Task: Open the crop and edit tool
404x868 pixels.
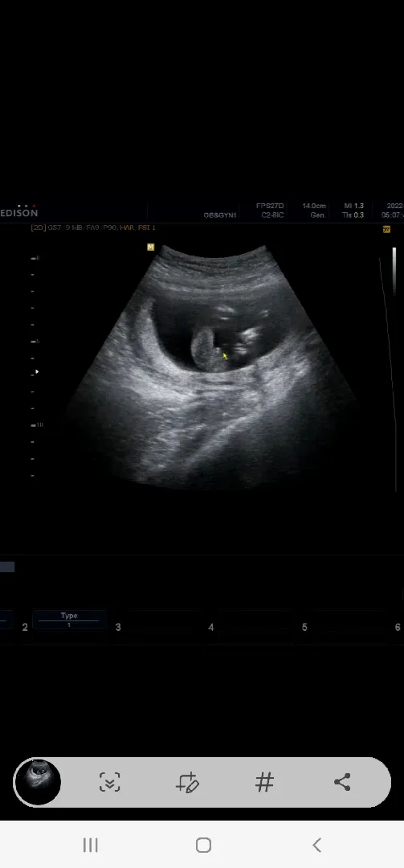Action: [187, 782]
